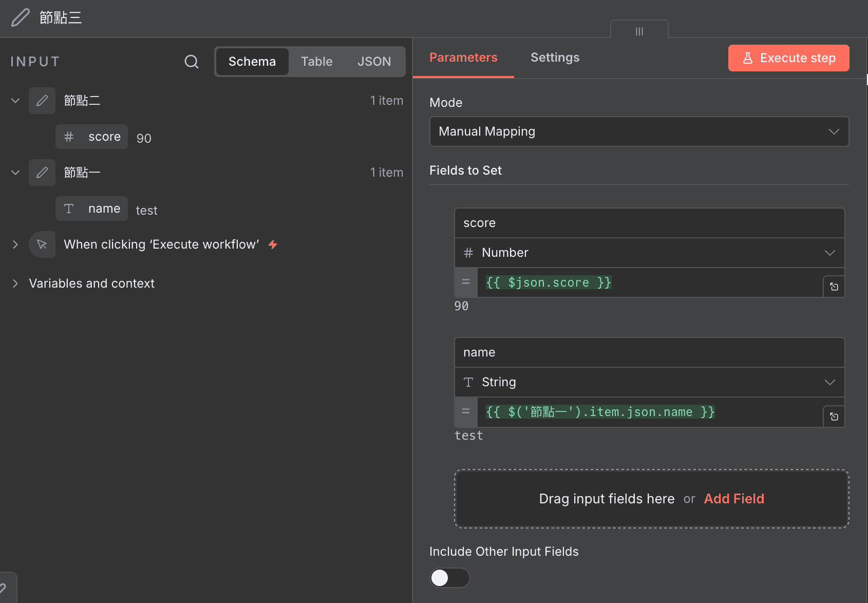The height and width of the screenshot is (603, 868).
Task: Click the score field name input
Action: pos(649,223)
